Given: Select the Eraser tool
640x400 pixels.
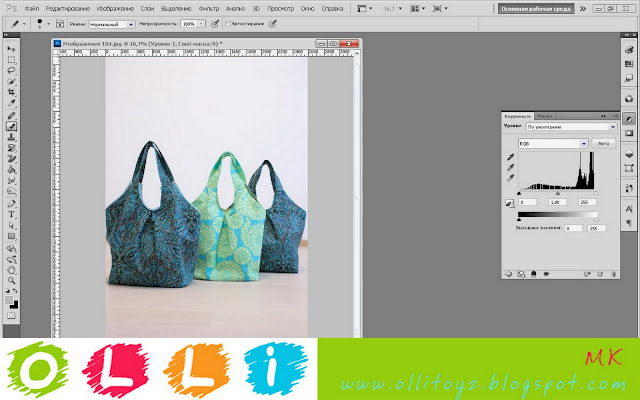Looking at the screenshot, I should [11, 158].
